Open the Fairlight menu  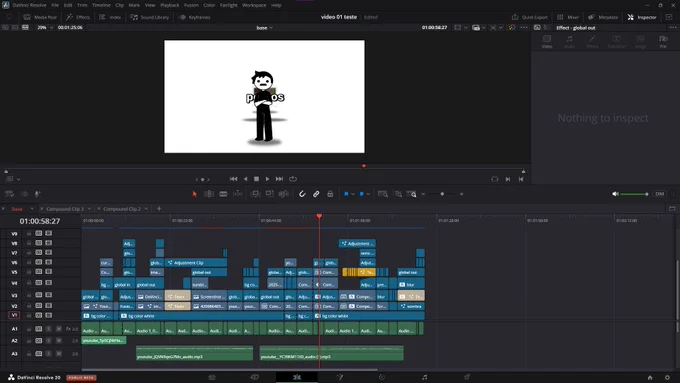point(229,5)
